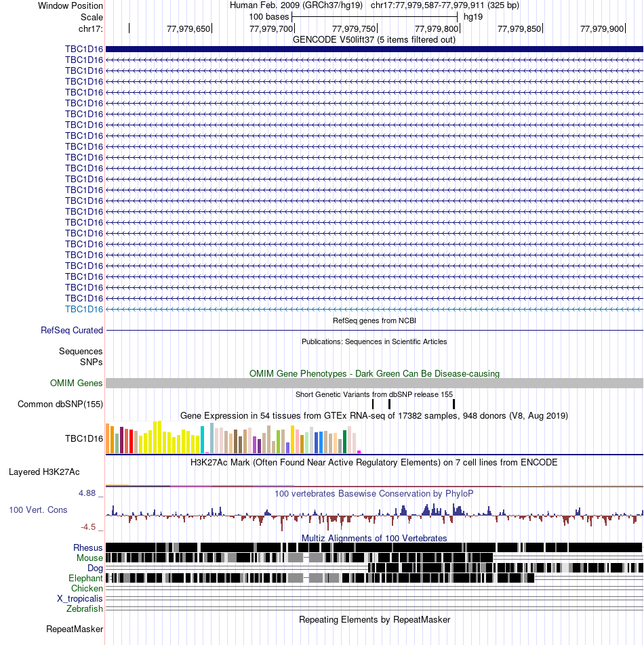Open the 'RefSeq genes from NCBI' track title

[374, 320]
